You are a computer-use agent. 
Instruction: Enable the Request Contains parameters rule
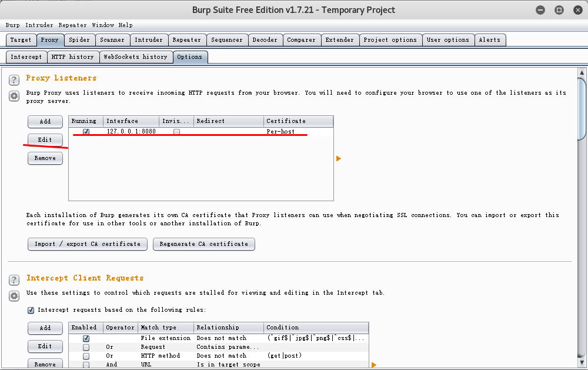point(86,347)
